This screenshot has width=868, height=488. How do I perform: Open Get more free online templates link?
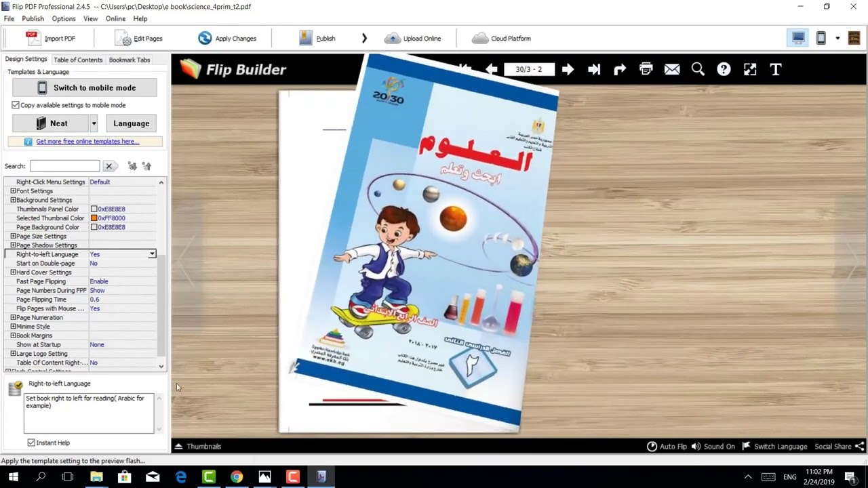click(x=87, y=142)
